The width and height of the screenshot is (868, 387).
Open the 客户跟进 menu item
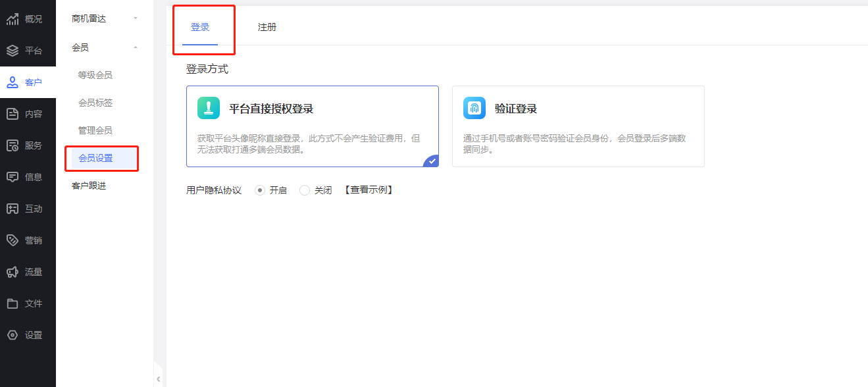89,186
